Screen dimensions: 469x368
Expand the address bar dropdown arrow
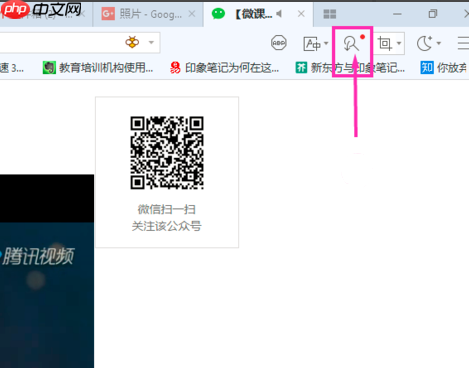(x=151, y=42)
